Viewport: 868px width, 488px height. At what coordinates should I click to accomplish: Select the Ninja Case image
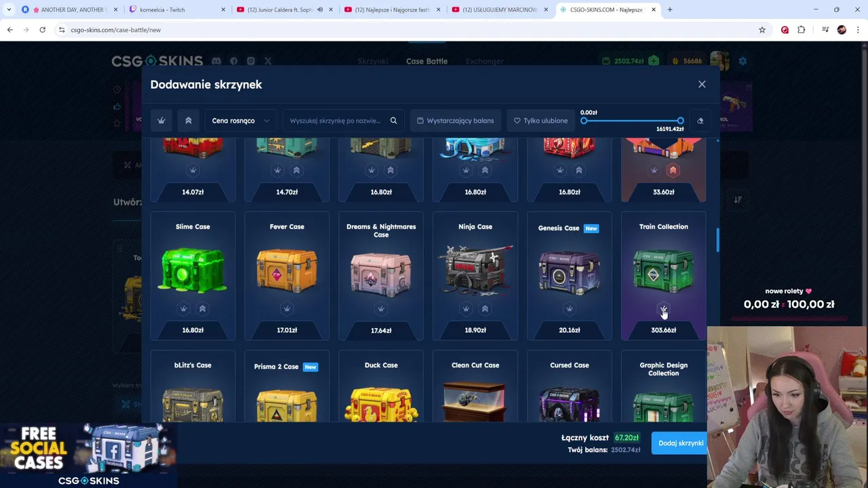(x=475, y=270)
